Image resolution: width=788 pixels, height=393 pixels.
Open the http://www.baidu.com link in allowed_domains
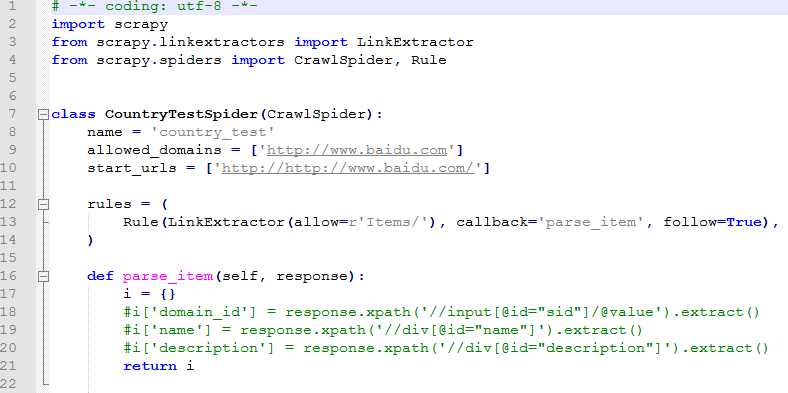point(357,150)
